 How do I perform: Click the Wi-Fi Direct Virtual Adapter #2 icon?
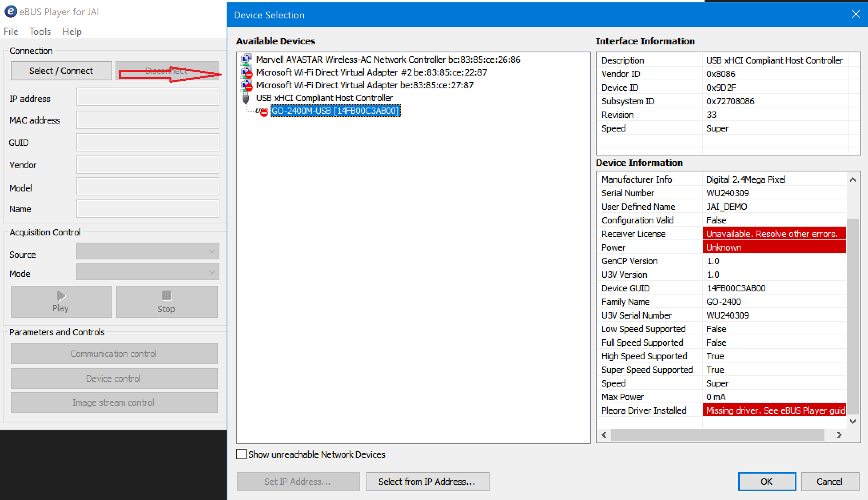tap(246, 72)
